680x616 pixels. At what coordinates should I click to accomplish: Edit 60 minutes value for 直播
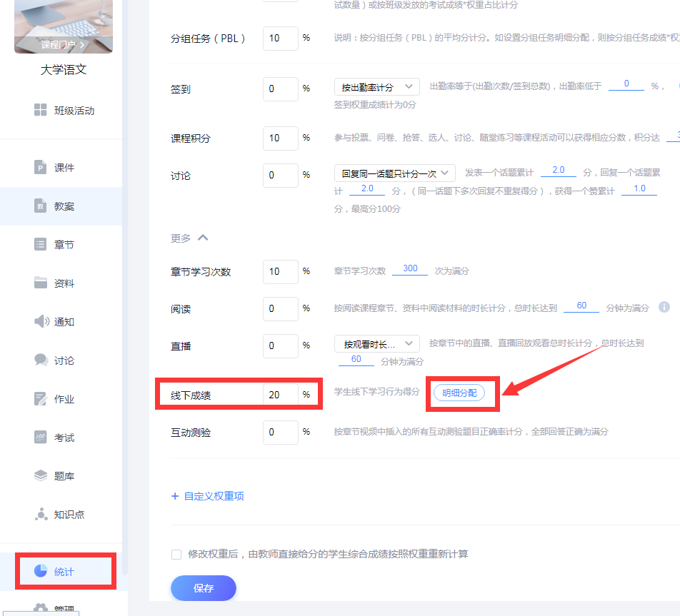coord(356,359)
